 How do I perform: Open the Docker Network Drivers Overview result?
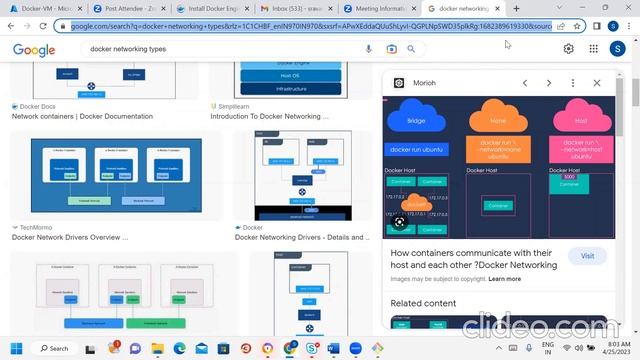click(70, 237)
